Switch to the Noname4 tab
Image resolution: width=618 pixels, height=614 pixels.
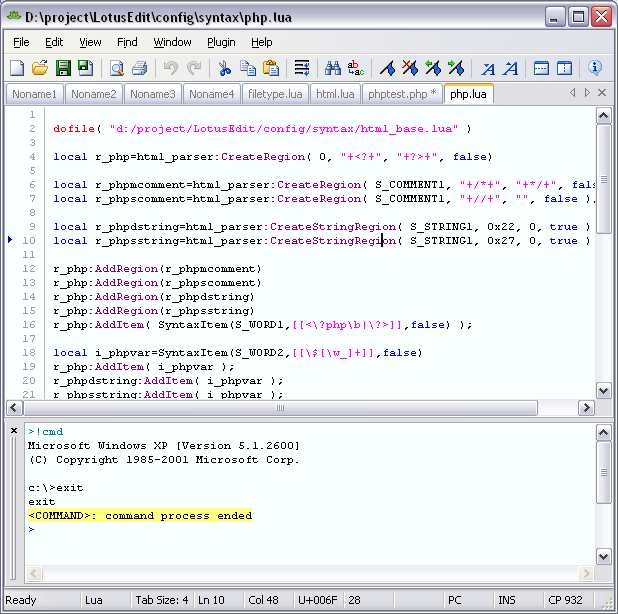pyautogui.click(x=212, y=94)
